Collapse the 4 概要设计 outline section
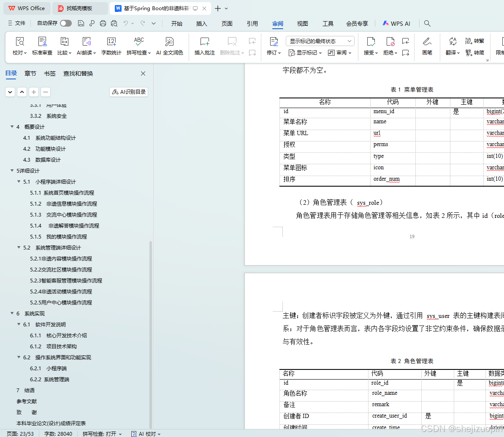The height and width of the screenshot is (437, 504). coord(12,127)
